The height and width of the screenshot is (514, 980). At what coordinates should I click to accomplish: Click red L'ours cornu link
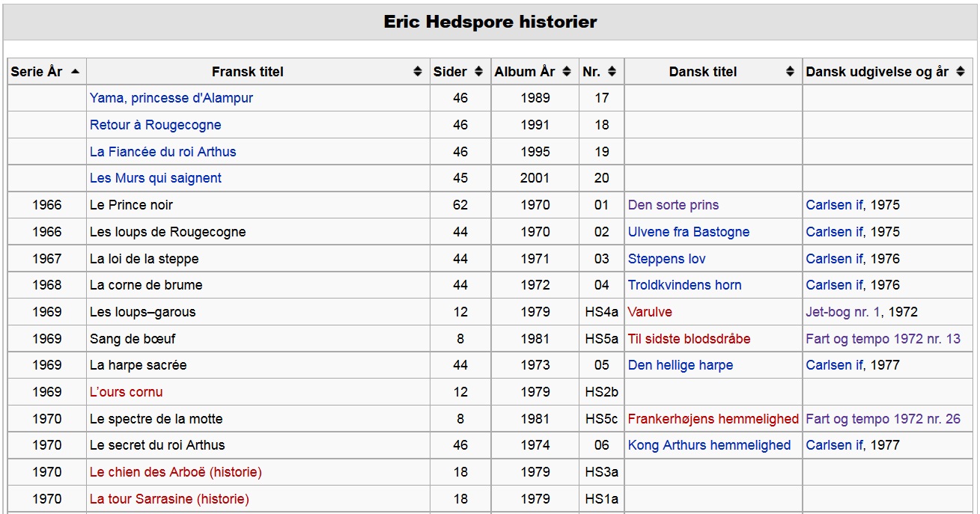pyautogui.click(x=126, y=392)
